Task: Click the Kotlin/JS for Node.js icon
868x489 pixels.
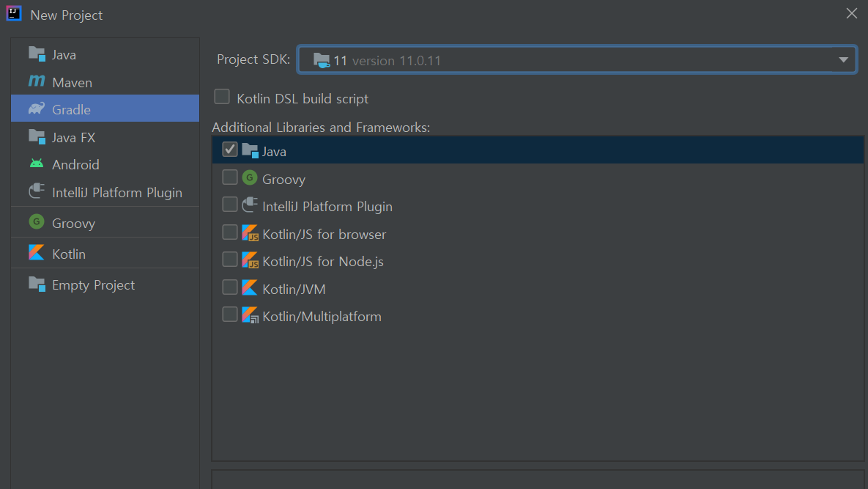Action: [x=251, y=260]
